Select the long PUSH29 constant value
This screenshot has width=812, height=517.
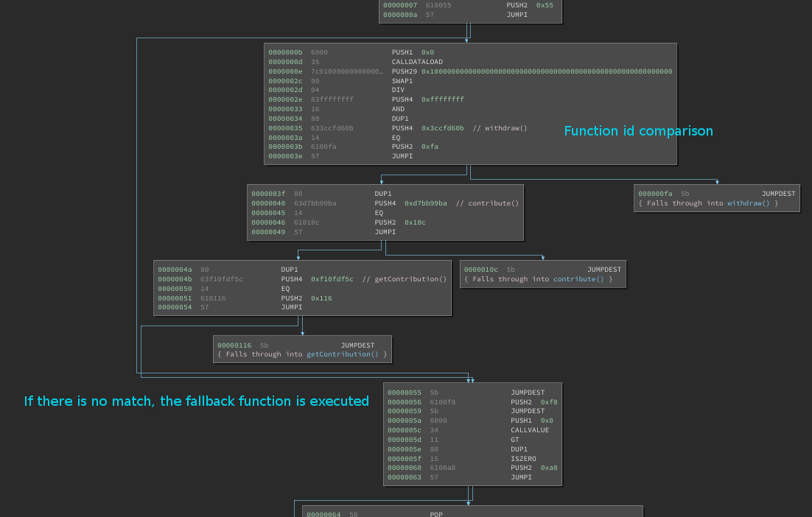(546, 71)
